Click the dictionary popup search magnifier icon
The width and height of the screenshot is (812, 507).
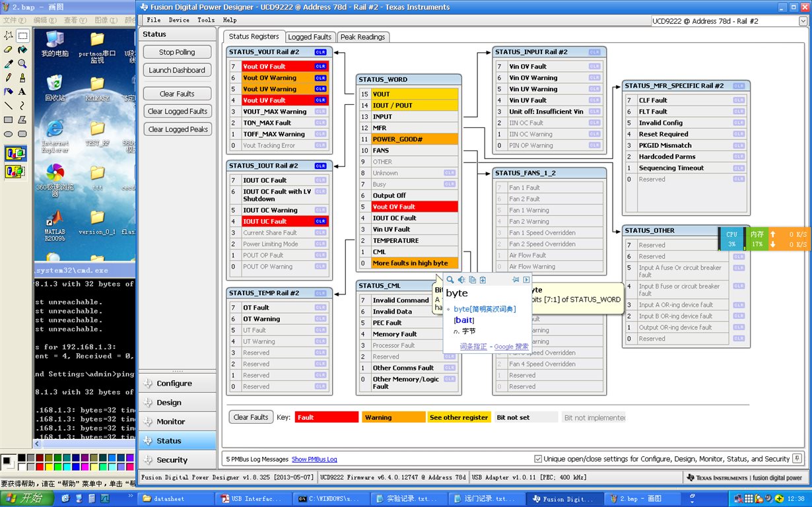pos(450,280)
